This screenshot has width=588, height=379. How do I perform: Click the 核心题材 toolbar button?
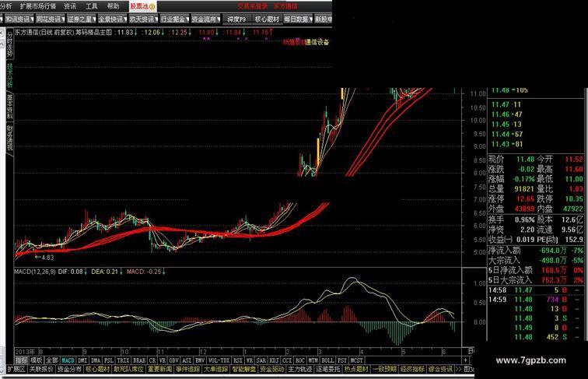click(267, 19)
